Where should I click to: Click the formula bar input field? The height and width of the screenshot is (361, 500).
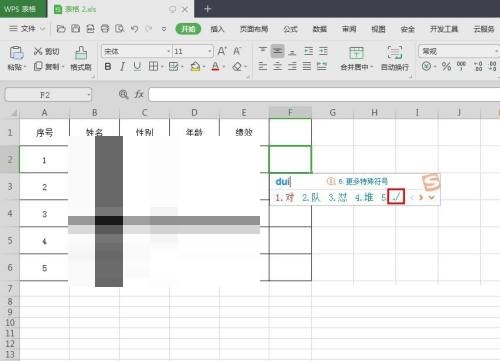(324, 95)
